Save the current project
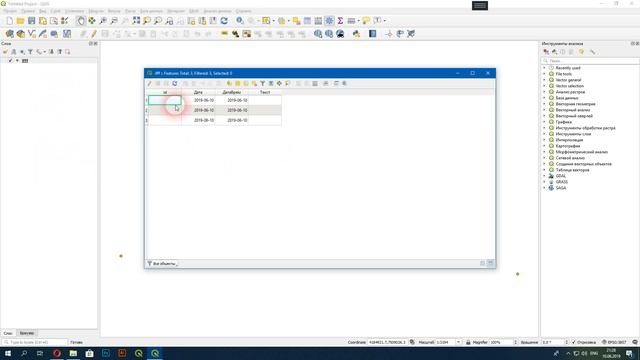This screenshot has height=360, width=640. coord(31,21)
